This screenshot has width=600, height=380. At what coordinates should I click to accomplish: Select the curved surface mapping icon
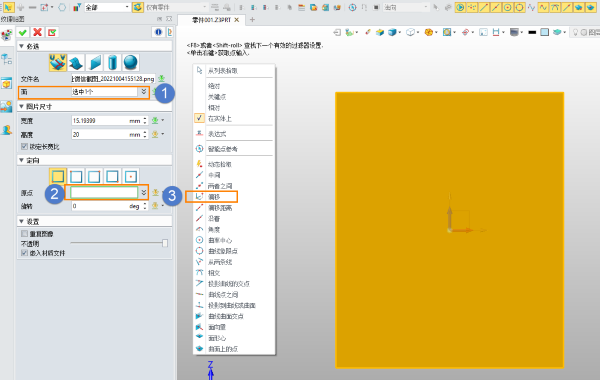coord(76,62)
